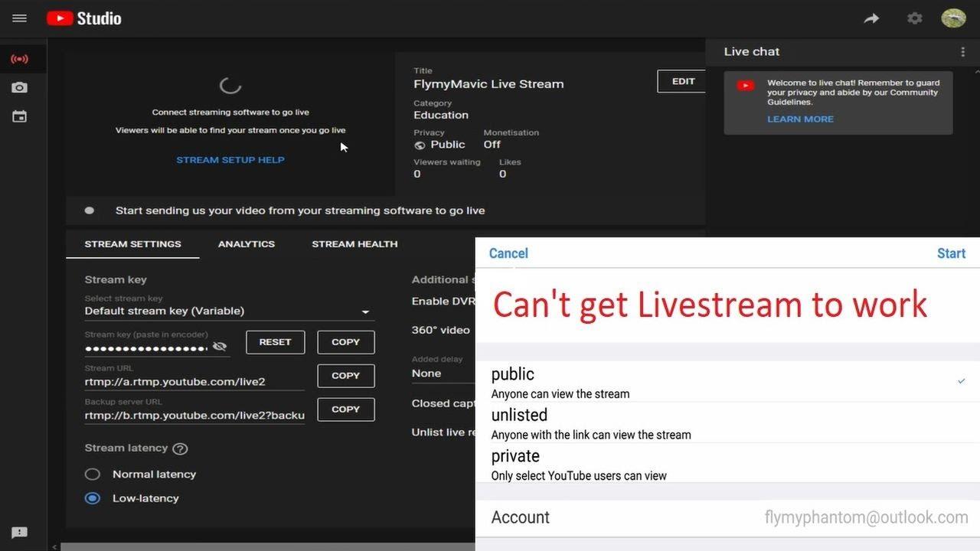980x551 pixels.
Task: Open the LEARN MORE community guidelines link
Action: click(x=800, y=119)
